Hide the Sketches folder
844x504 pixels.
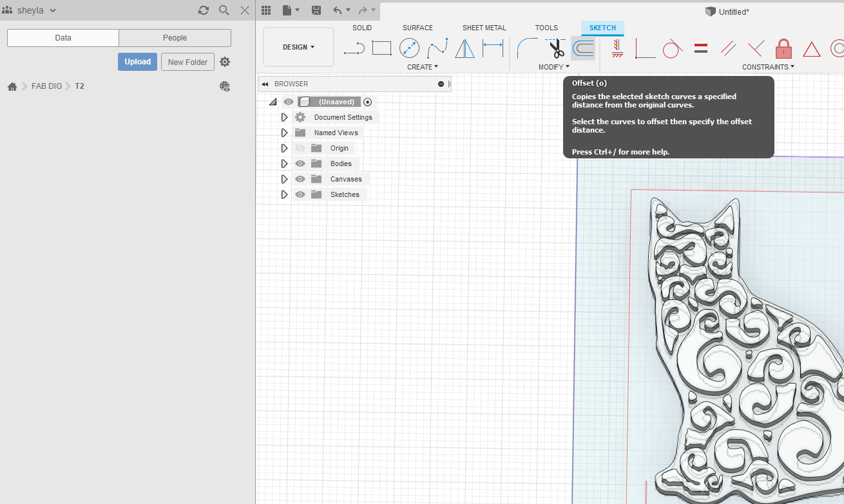(300, 194)
